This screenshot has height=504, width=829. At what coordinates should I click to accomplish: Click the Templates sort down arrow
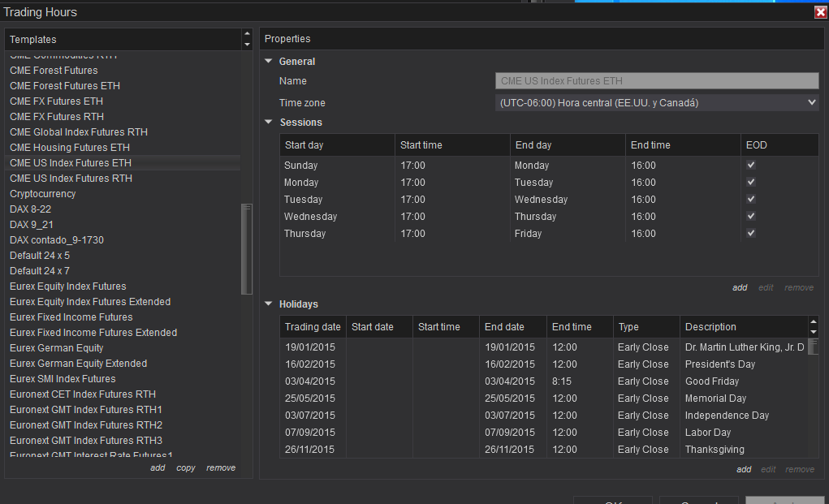coord(247,44)
